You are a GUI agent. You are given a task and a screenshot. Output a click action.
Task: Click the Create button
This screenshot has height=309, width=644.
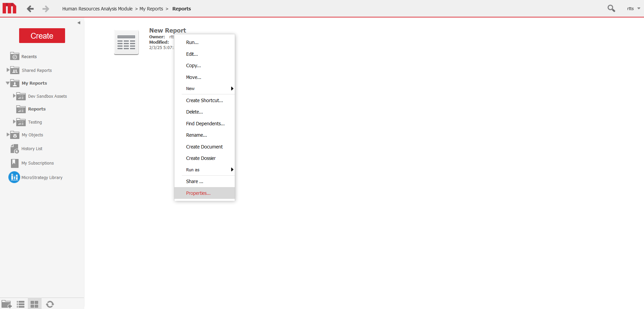pos(42,36)
